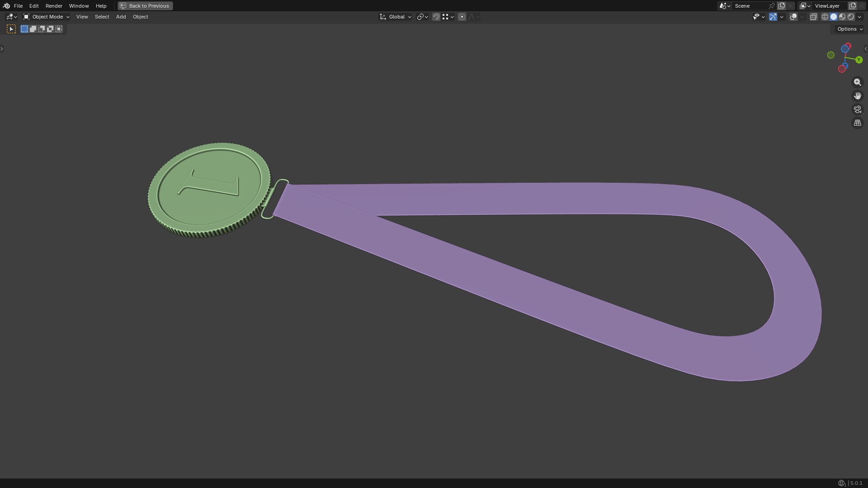Click the Back to Previous button
The height and width of the screenshot is (488, 868).
coord(145,6)
